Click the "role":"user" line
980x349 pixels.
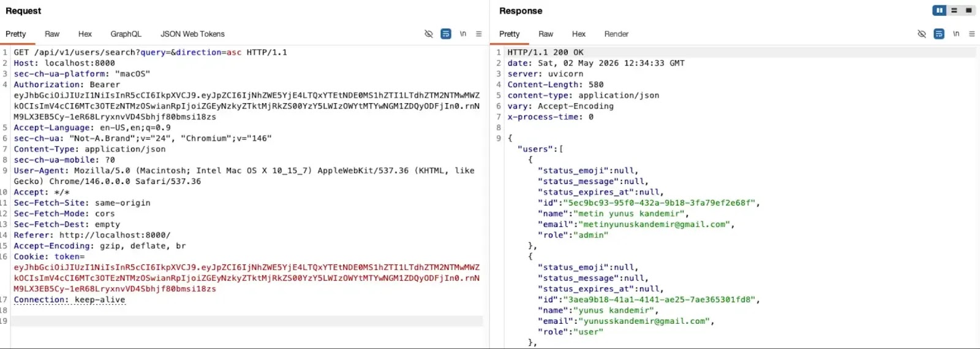(570, 332)
